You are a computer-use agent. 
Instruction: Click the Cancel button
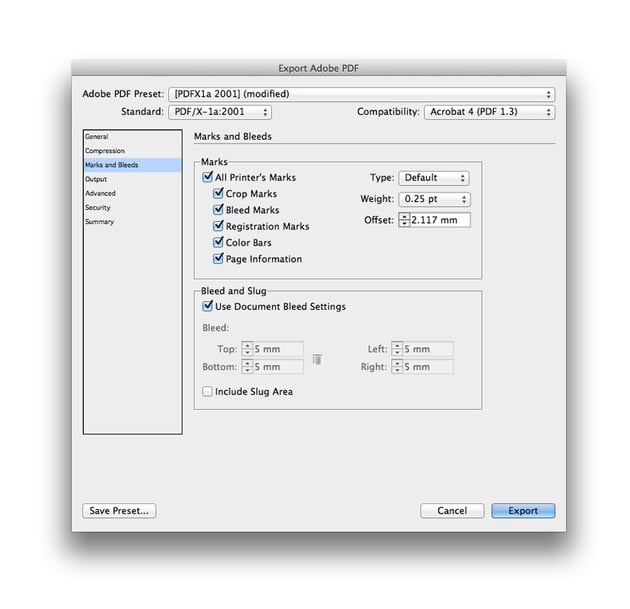tap(452, 511)
